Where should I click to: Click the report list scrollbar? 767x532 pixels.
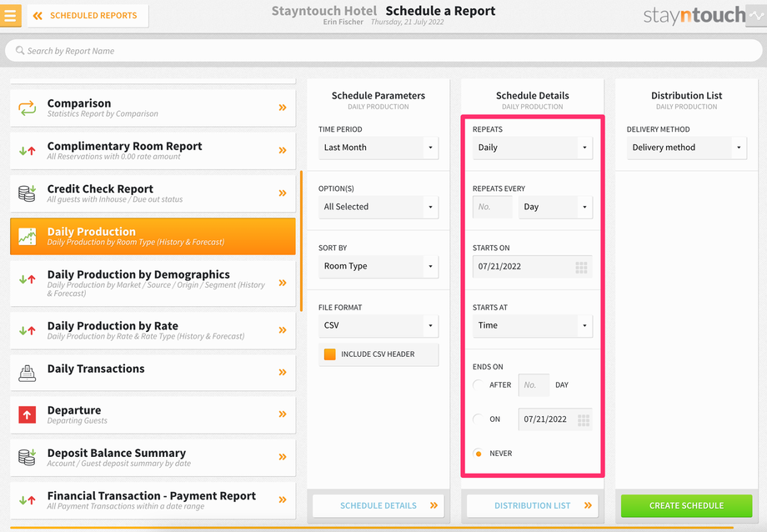click(301, 241)
